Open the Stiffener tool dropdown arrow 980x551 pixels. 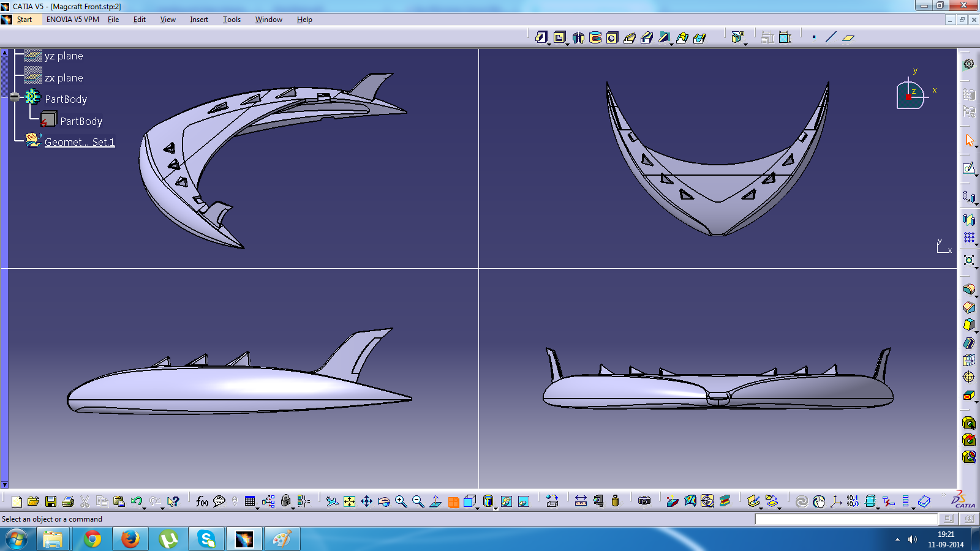[672, 44]
